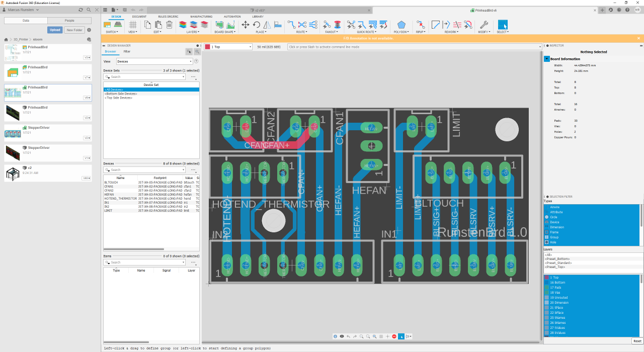Image resolution: width=644 pixels, height=352 pixels.
Task: Click the refresh icon in data panel
Action: 81,10
